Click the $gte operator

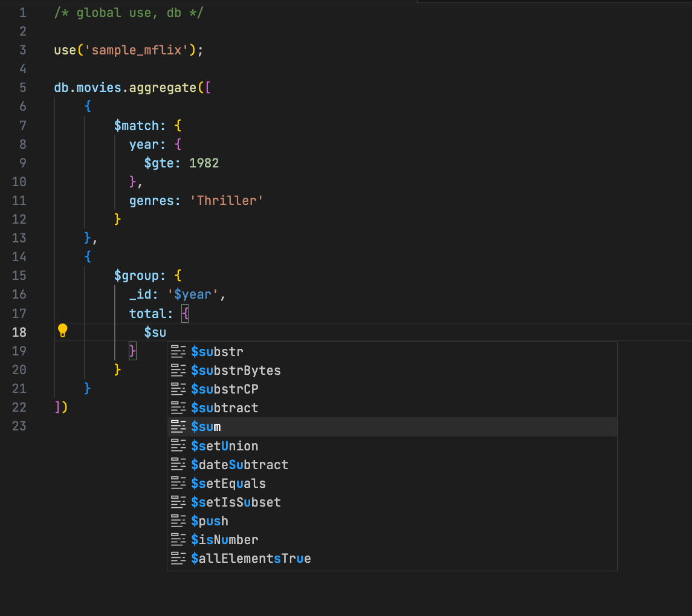pos(159,163)
